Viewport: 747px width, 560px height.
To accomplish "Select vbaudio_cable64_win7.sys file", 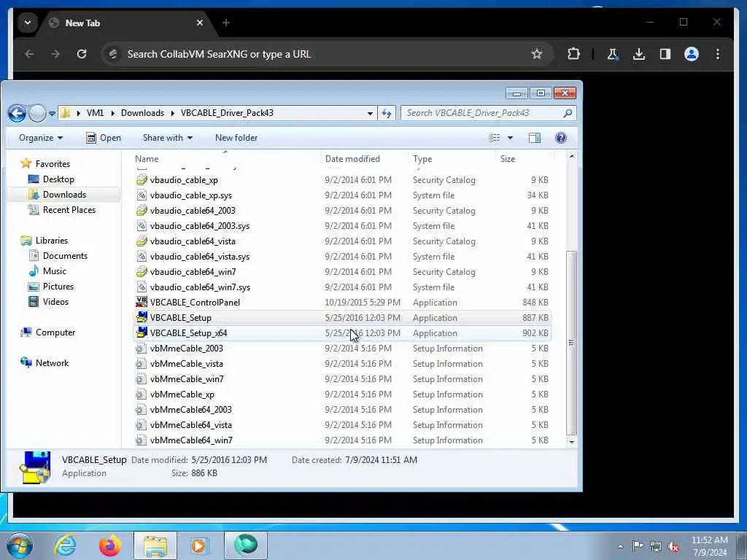I will [x=342, y=287].
